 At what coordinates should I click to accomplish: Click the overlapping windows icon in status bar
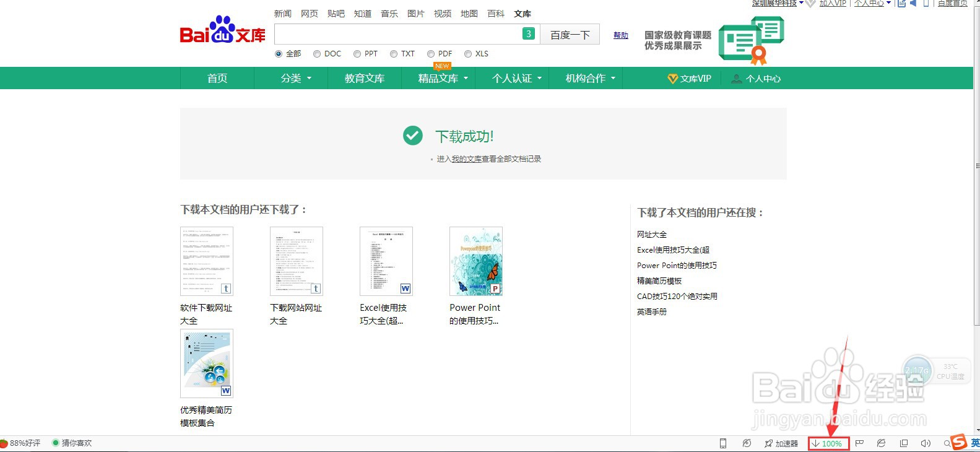coord(904,443)
